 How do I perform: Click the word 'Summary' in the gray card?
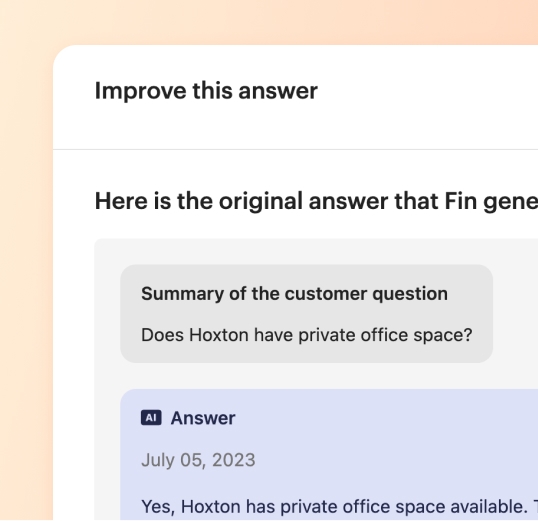182,294
